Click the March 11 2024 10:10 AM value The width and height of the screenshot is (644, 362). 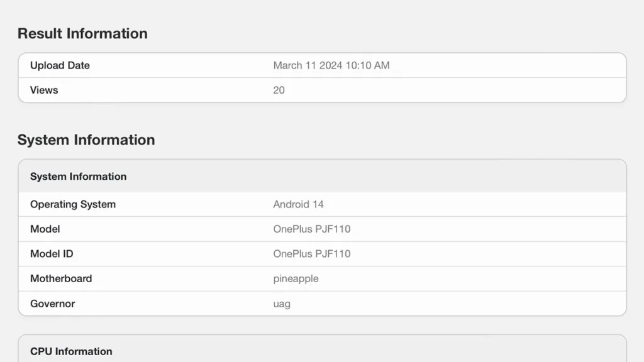[331, 65]
